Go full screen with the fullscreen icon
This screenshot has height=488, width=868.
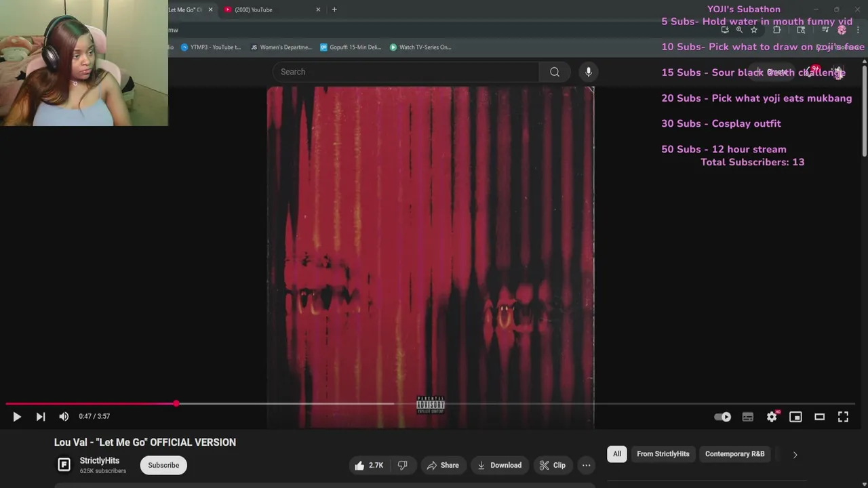843,417
